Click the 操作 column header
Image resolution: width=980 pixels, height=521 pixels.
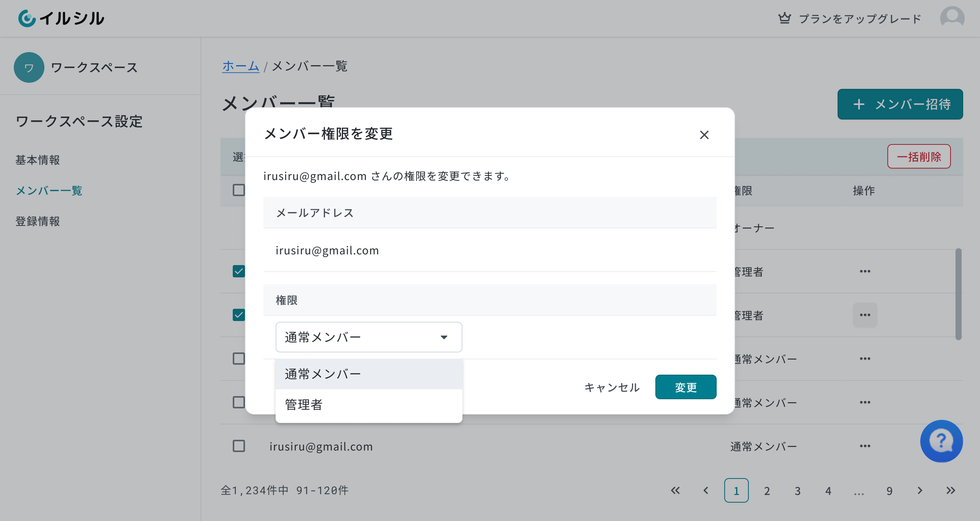[x=864, y=190]
